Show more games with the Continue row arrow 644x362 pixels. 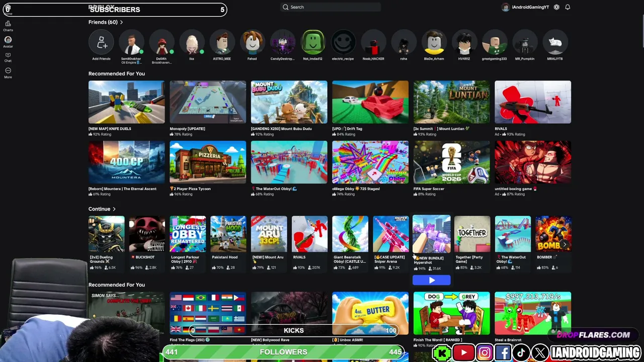click(565, 245)
